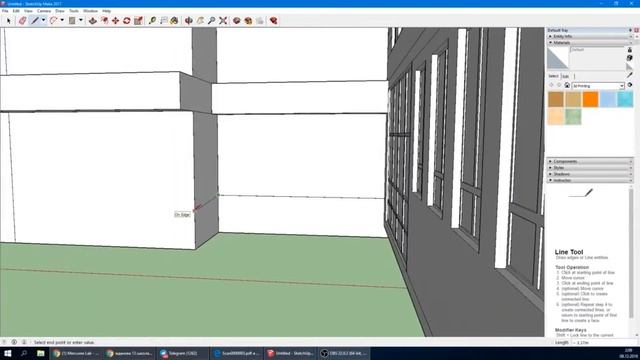Select the Paint Bucket tool
This screenshot has width=640, height=360.
[x=174, y=20]
